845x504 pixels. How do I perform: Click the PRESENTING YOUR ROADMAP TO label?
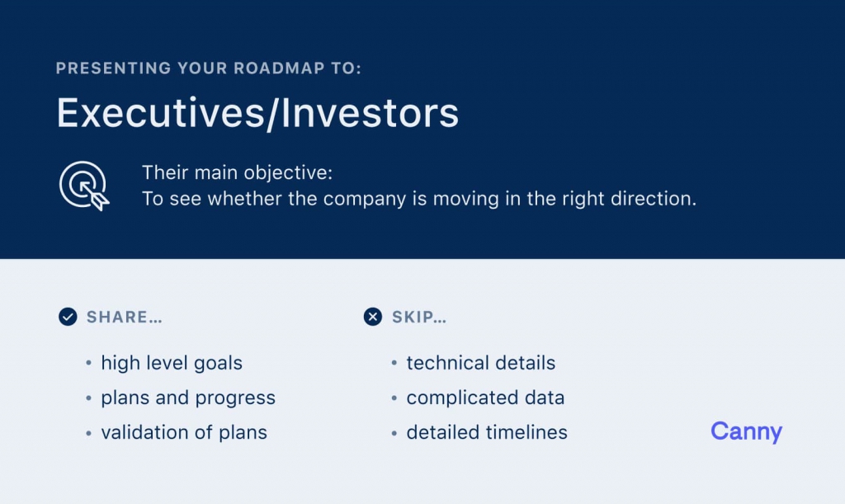[209, 68]
